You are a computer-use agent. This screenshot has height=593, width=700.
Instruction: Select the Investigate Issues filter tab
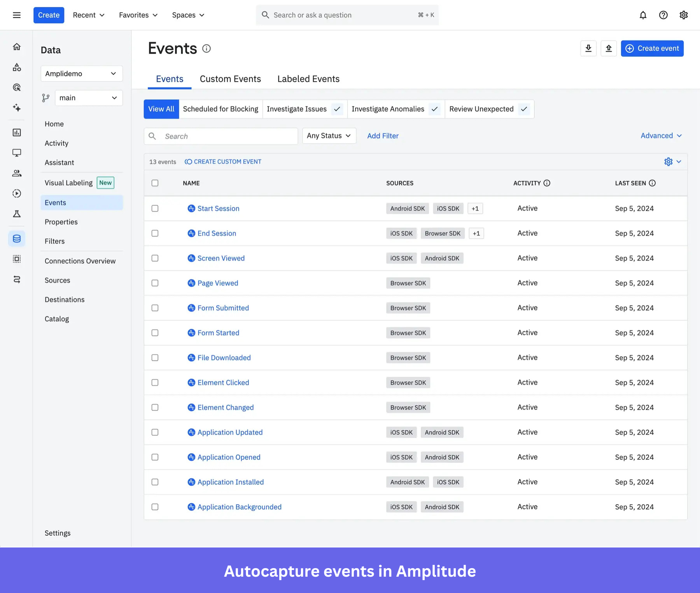click(304, 109)
